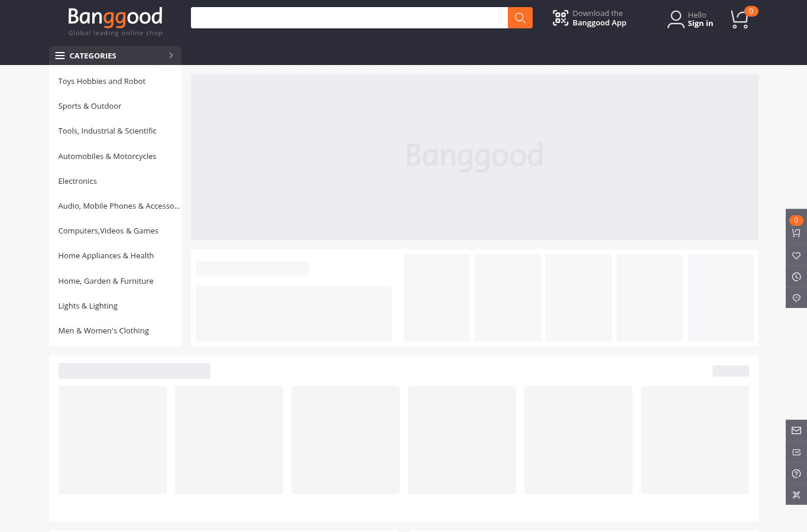Open Tools, Industrial & Scientific category
The height and width of the screenshot is (532, 807).
click(107, 131)
